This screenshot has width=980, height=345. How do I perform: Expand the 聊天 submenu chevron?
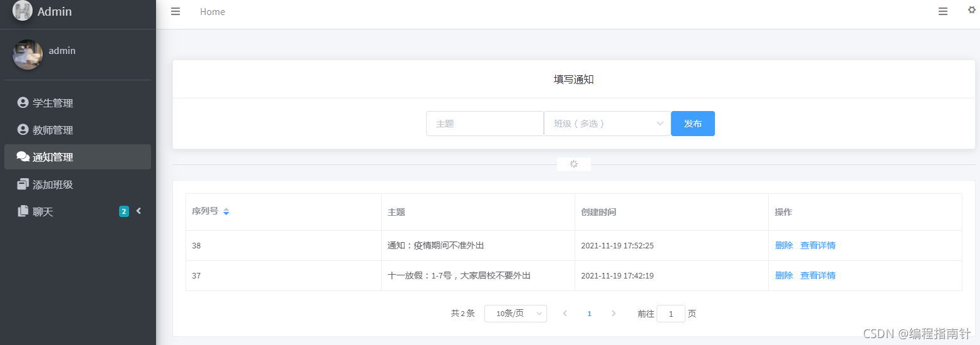coord(138,211)
